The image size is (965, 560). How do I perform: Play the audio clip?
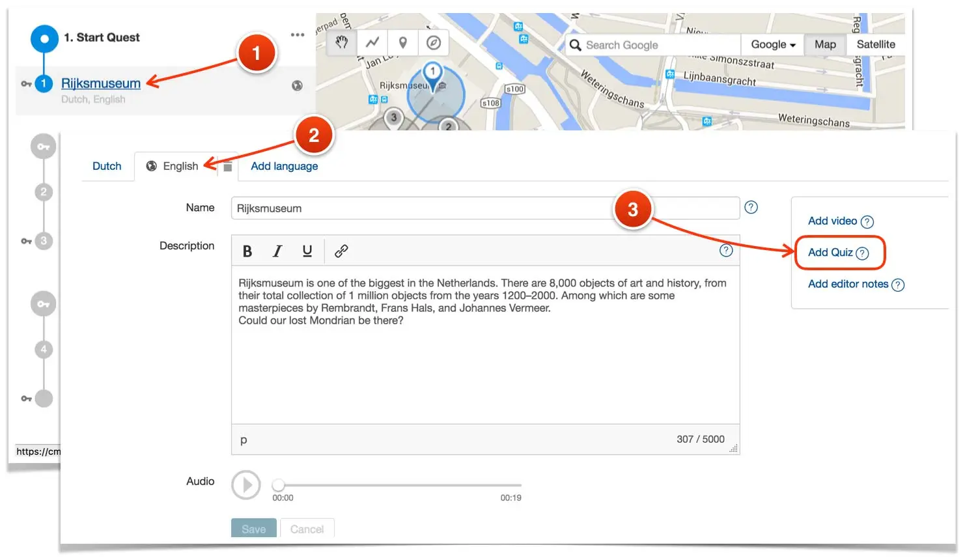[246, 485]
